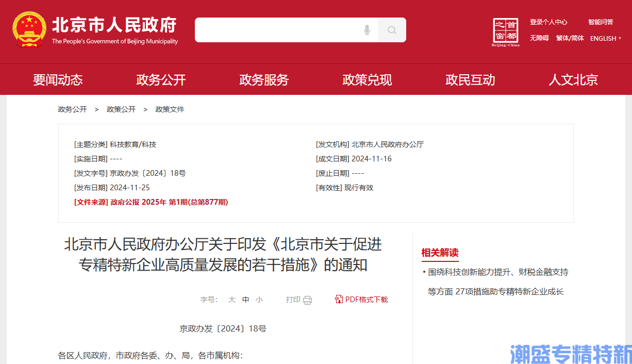Open the 政民互动 menu
The image size is (632, 364).
pos(470,80)
